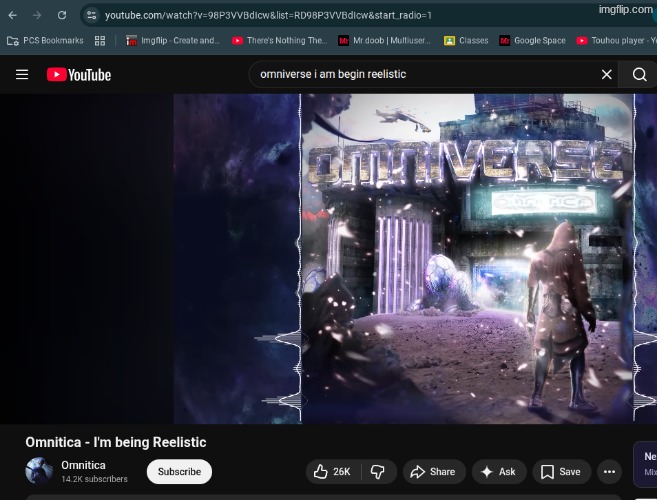Open the PCS Bookmarks folder
The width and height of the screenshot is (657, 500).
click(x=45, y=41)
